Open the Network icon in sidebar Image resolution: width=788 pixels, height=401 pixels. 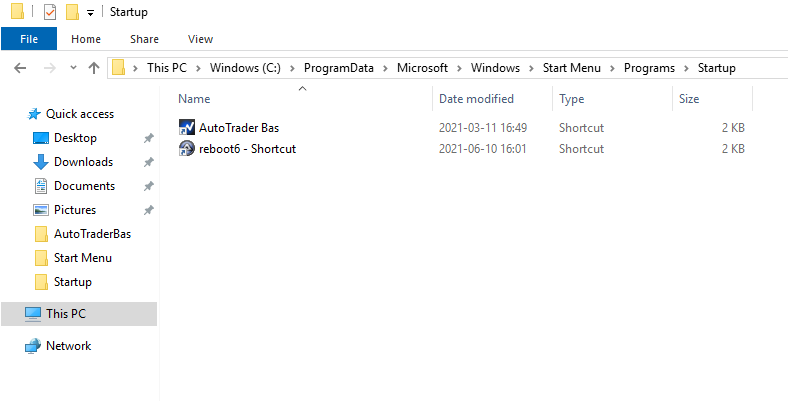[x=33, y=346]
